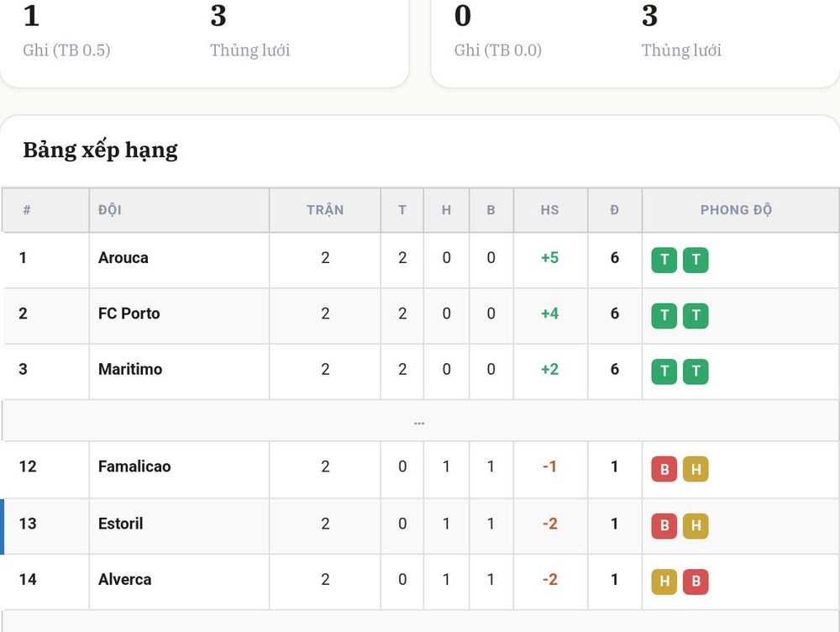Click Famalicao's yellow H form badge

pos(696,469)
